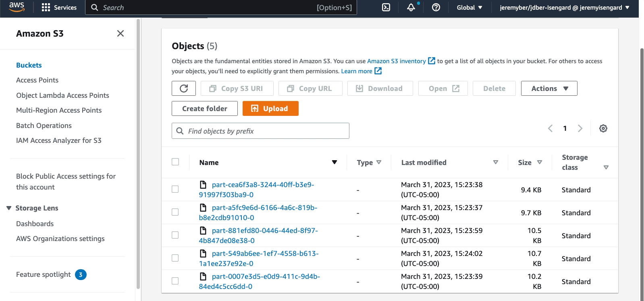Viewport: 644px width, 301px height.
Task: Sort objects by Size column
Action: 540,162
